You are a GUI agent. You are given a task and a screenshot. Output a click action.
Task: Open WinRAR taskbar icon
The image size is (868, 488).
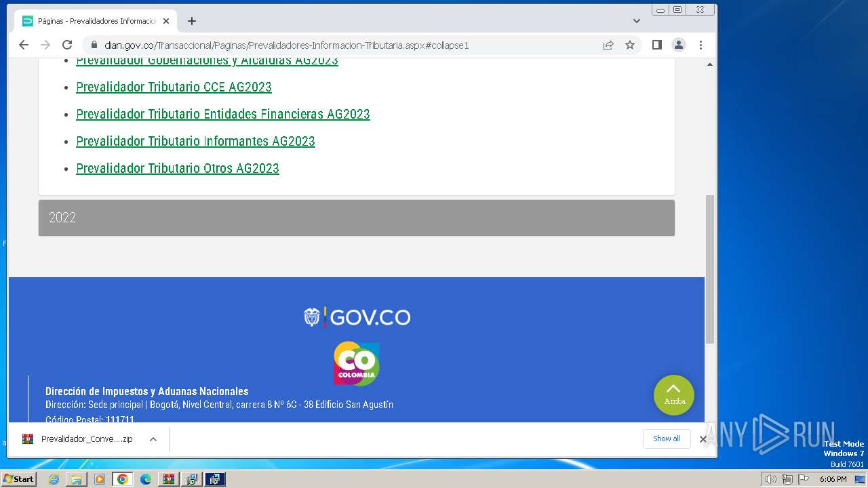pyautogui.click(x=169, y=479)
